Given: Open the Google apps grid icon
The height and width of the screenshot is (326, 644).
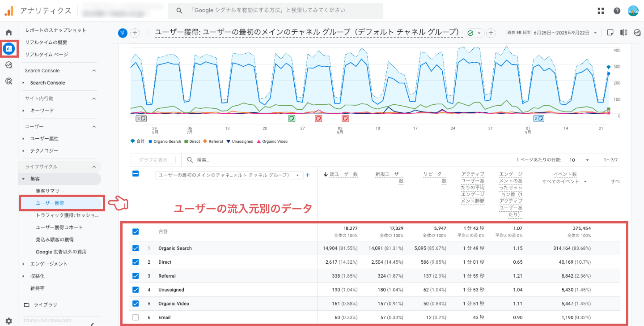Looking at the screenshot, I should coord(601,11).
